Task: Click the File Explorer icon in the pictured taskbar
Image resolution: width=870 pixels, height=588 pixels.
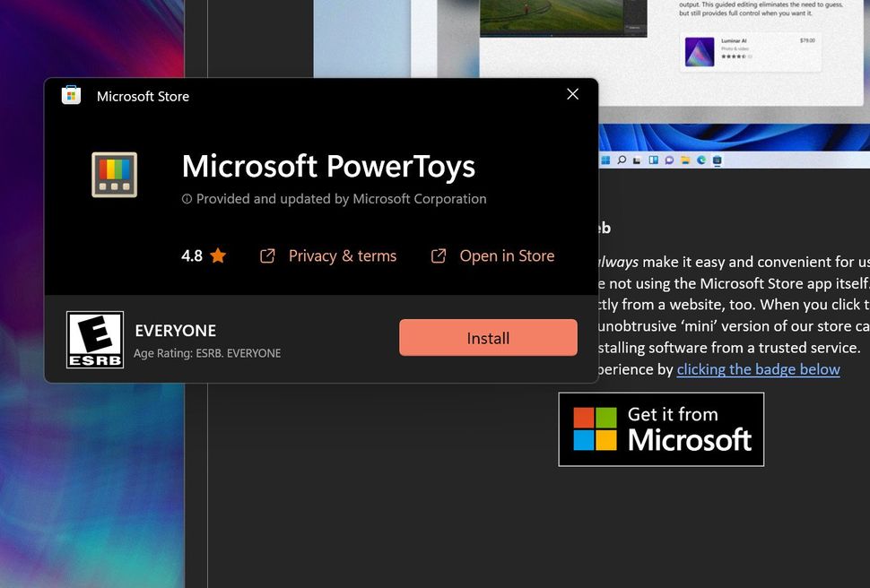Action: 684,160
